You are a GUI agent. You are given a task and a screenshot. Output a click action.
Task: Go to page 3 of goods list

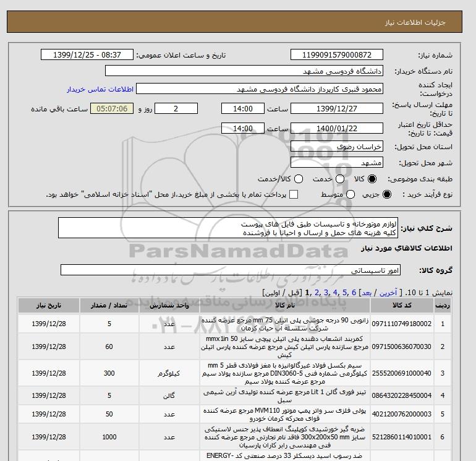326,293
